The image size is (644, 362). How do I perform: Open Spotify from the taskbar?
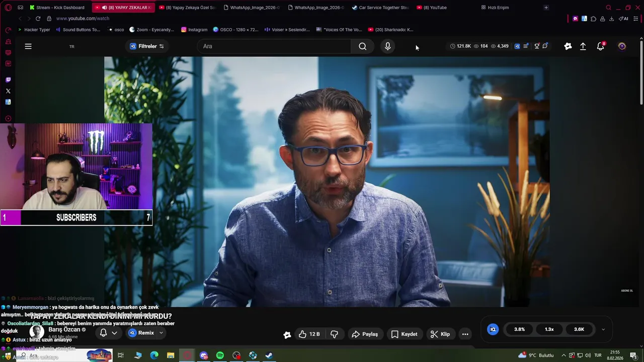point(220,355)
